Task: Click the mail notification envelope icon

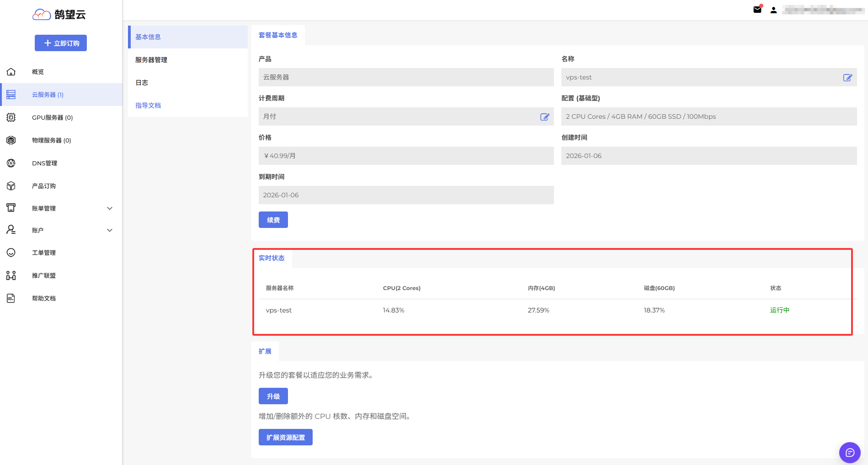Action: point(757,10)
